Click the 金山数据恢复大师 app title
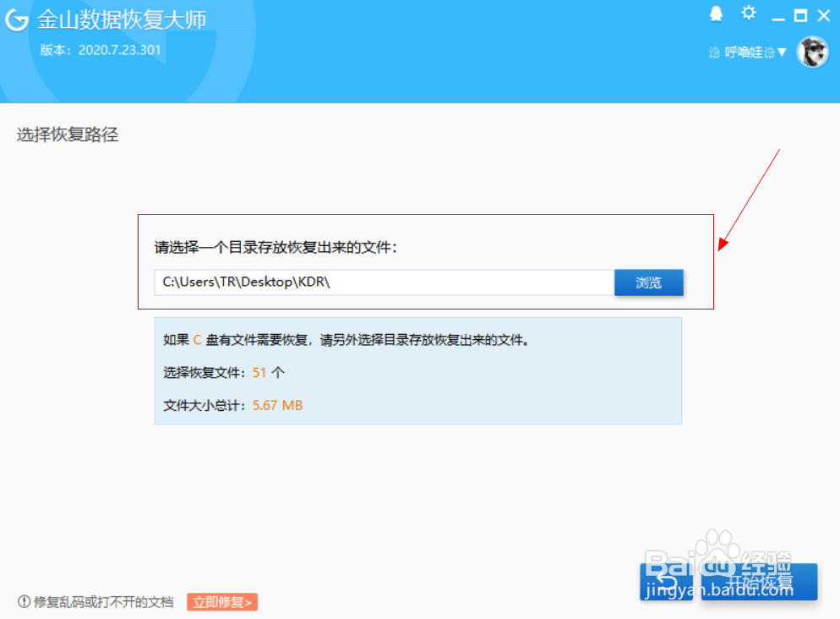840x619 pixels. point(122,20)
